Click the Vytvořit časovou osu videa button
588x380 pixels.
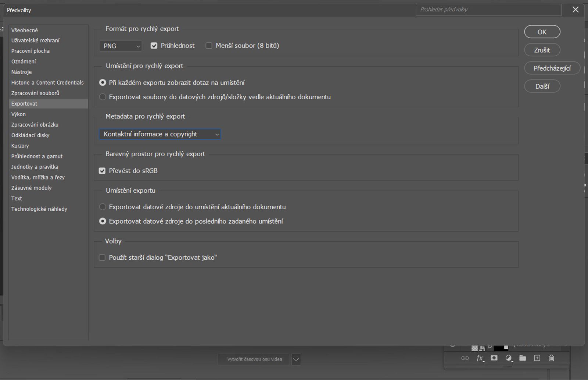point(253,359)
